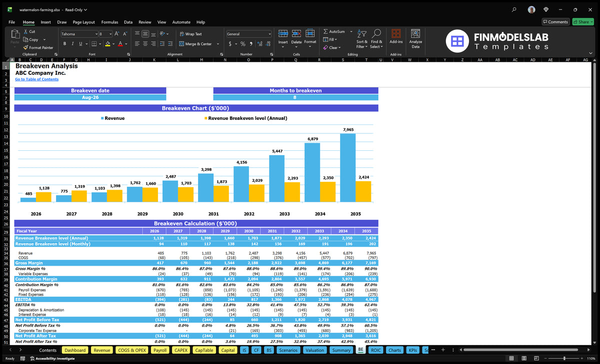600x364 pixels.
Task: Toggle Wrap Text
Action: tap(190, 34)
